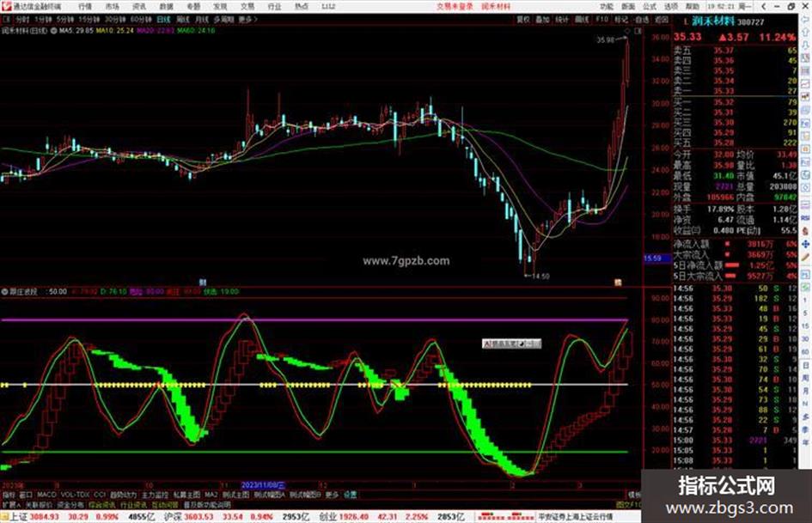Select the 周线 weekly period tab

[183, 19]
